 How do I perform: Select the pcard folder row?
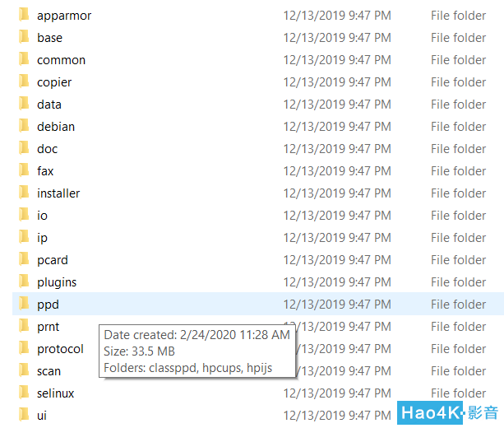point(258,260)
